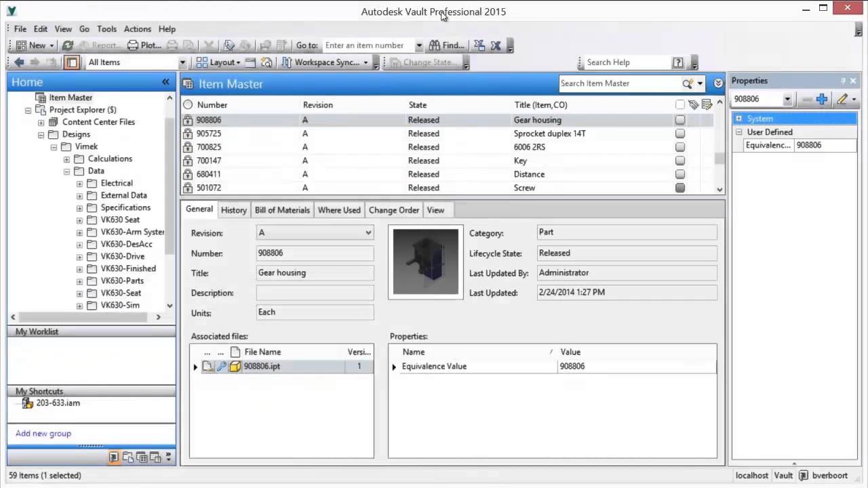Select the Home view icon in bottom navigation bar
Image resolution: width=868 pixels, height=488 pixels.
(114, 457)
